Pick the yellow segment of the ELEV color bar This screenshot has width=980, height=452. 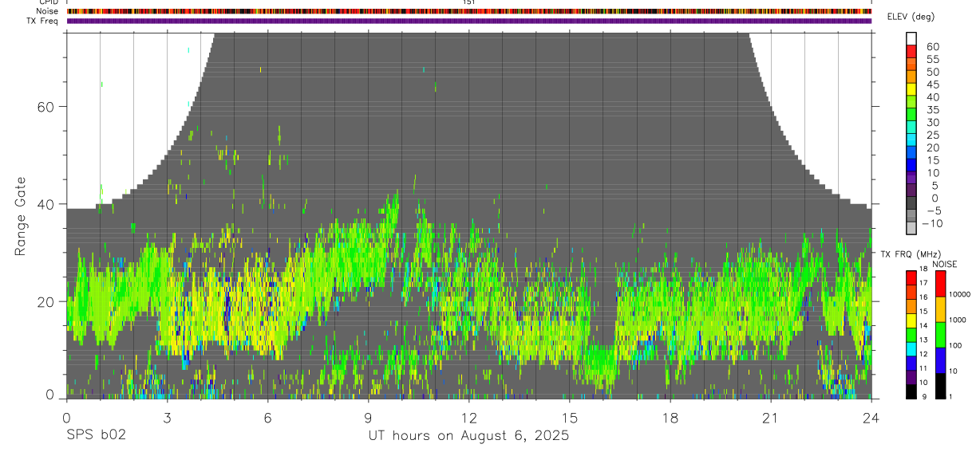pyautogui.click(x=911, y=89)
